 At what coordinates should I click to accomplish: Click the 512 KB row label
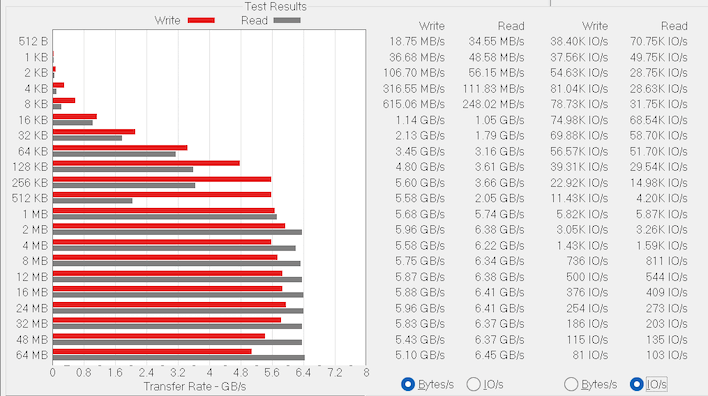click(30, 198)
